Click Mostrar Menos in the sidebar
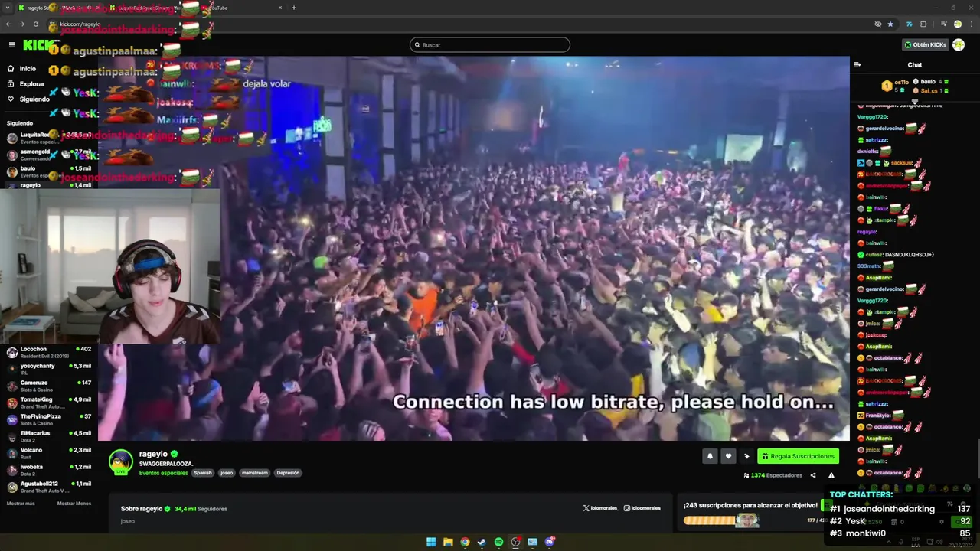This screenshot has width=980, height=551. coord(74,504)
